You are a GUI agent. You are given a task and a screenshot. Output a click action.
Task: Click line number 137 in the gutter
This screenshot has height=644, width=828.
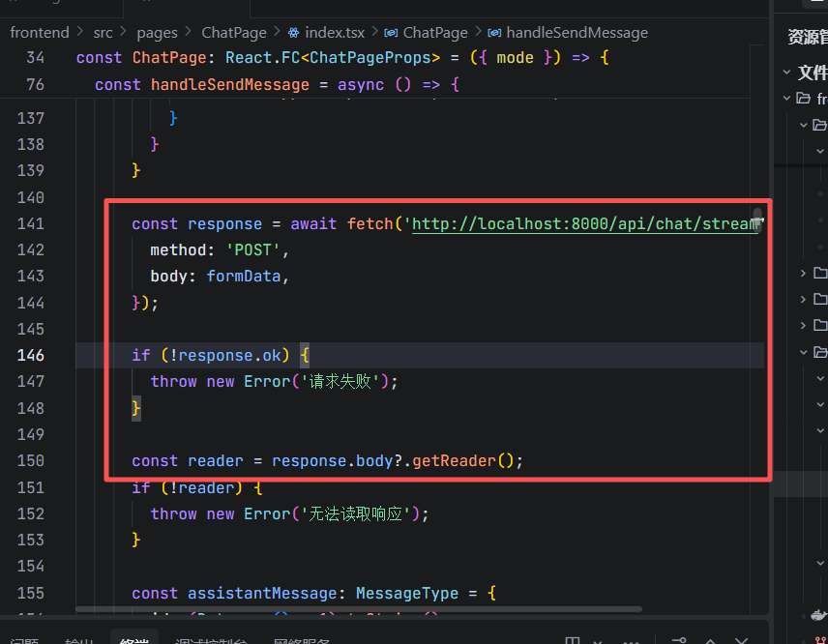coord(31,118)
